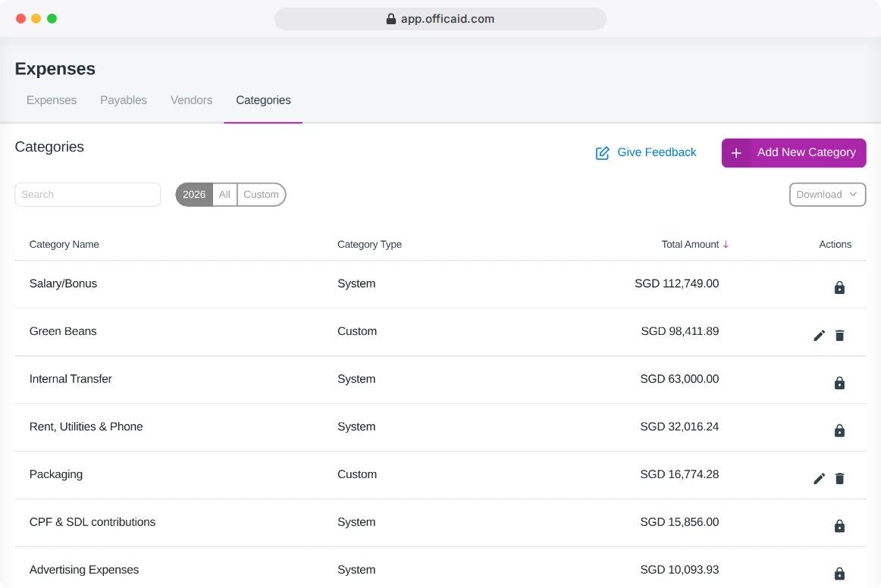The image size is (881, 588).
Task: Click the padlock icon in the address bar
Action: click(x=391, y=18)
